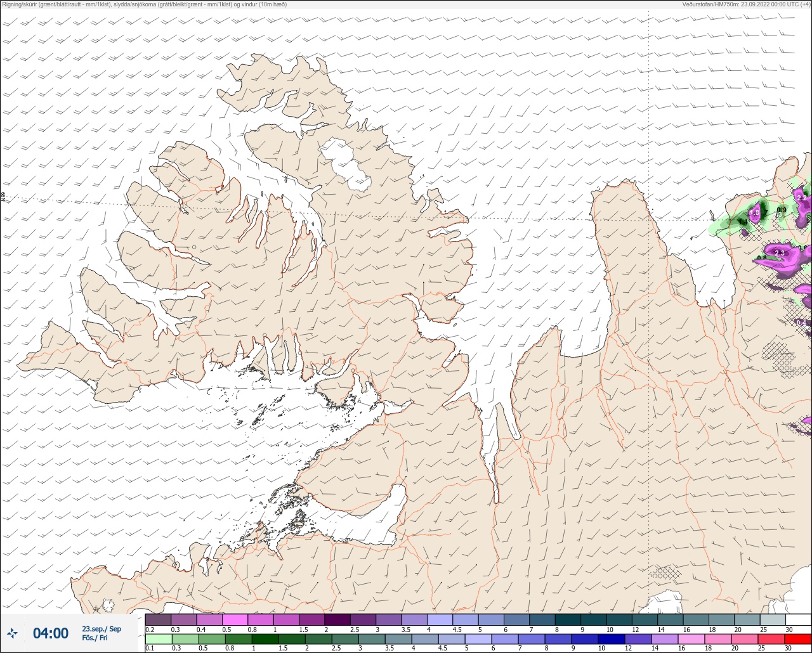The height and width of the screenshot is (653, 812).
Task: Click the 2.3 snowfall value on map
Action: pos(780,253)
